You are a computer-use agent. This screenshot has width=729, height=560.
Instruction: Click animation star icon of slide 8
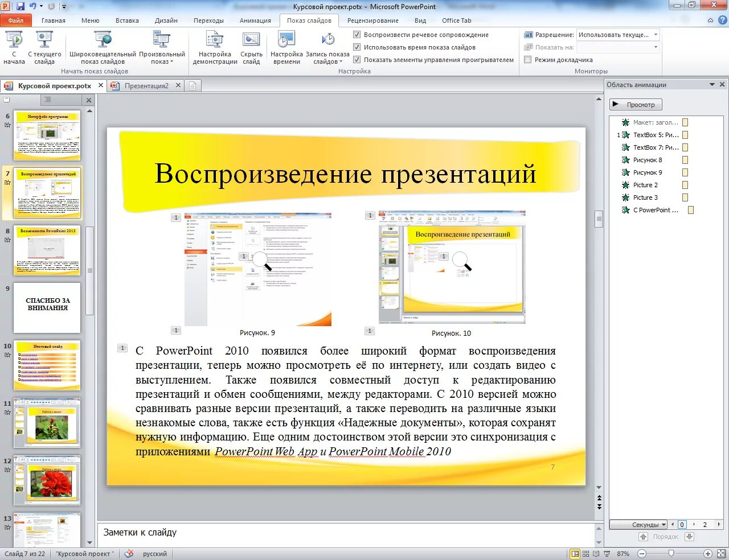coord(7,240)
